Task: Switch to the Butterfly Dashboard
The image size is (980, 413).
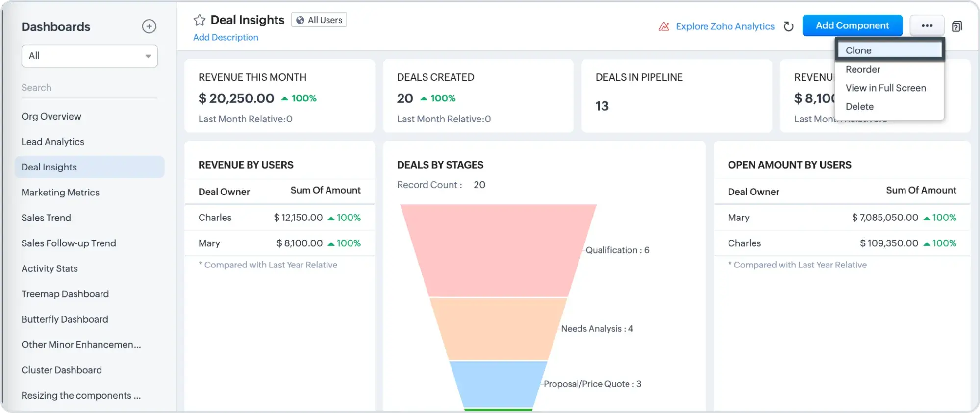Action: [x=64, y=319]
